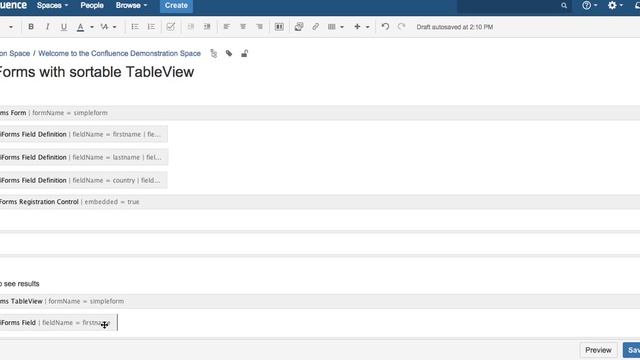Select the Registration Control macro
640x360 pixels.
320,202
